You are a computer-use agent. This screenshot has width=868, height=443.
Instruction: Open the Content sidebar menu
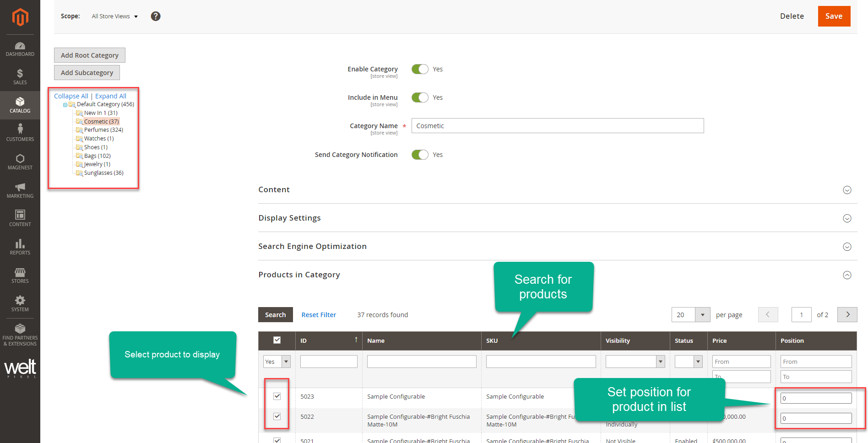[x=20, y=219]
